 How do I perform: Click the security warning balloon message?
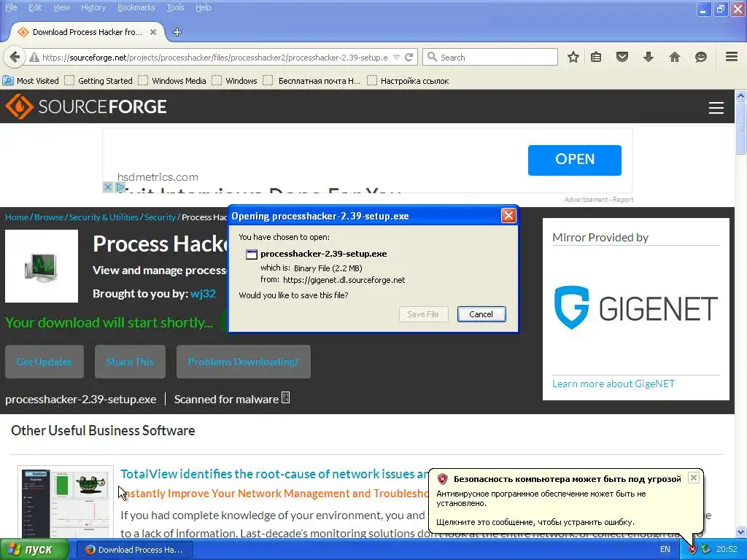(x=566, y=500)
